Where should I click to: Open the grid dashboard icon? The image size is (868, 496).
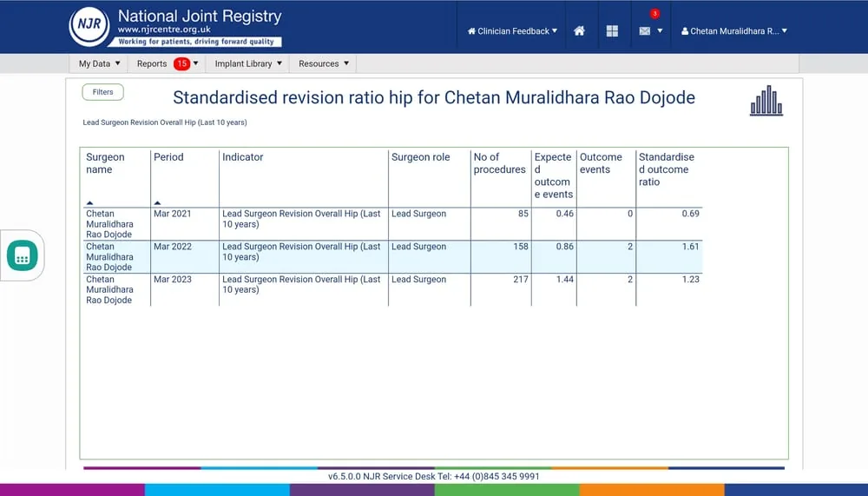[612, 31]
